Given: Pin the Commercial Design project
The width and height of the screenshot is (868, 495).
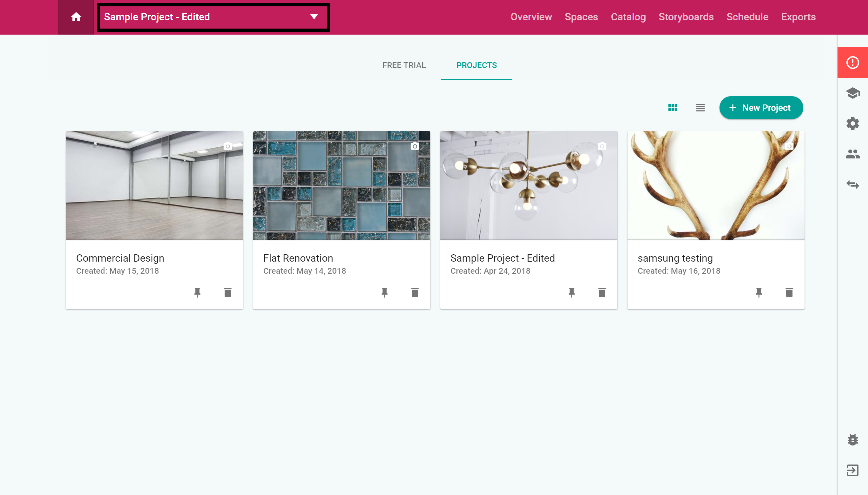Looking at the screenshot, I should (x=197, y=292).
